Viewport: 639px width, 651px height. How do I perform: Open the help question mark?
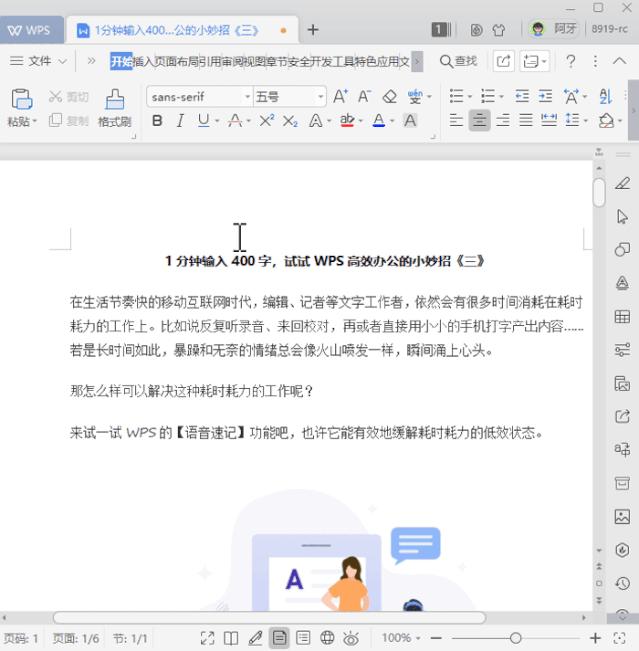point(571,61)
